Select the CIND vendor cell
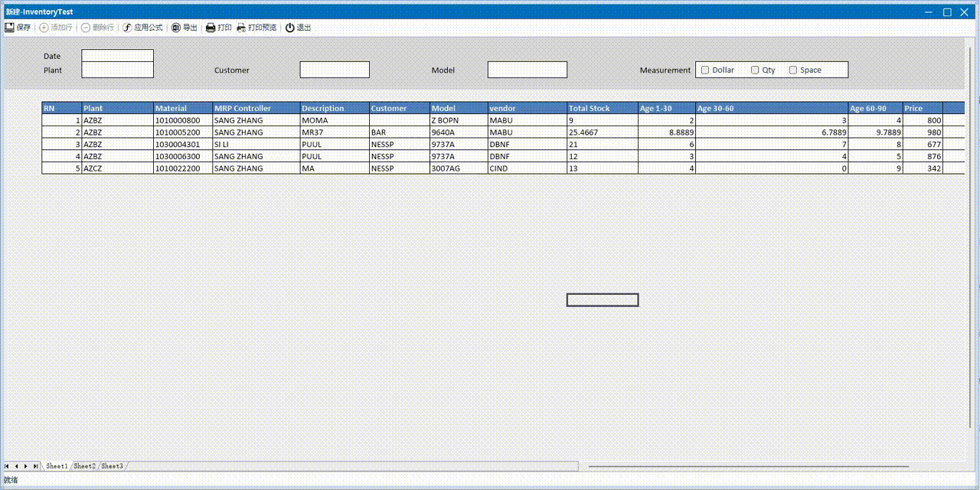This screenshot has width=980, height=490. point(528,168)
